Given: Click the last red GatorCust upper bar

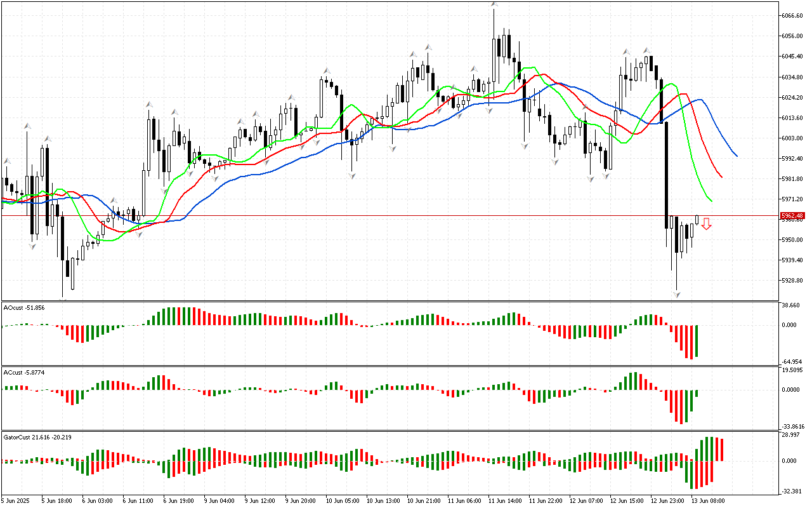Looking at the screenshot, I should (x=721, y=450).
